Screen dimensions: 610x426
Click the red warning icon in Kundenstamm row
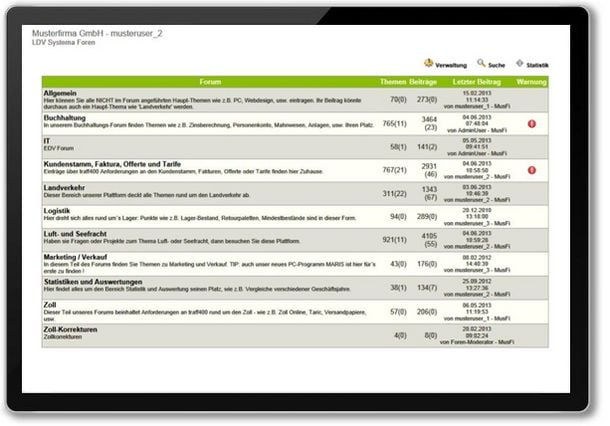click(532, 170)
